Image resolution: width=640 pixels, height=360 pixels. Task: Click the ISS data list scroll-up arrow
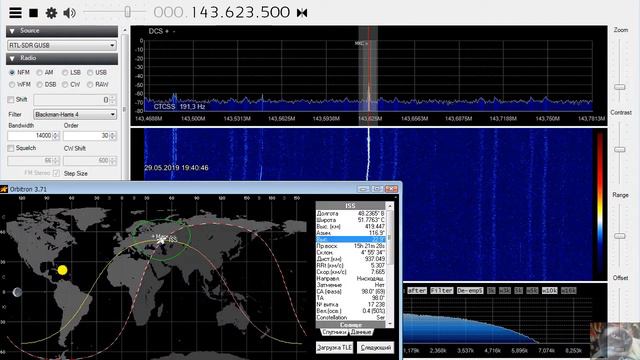[x=391, y=206]
